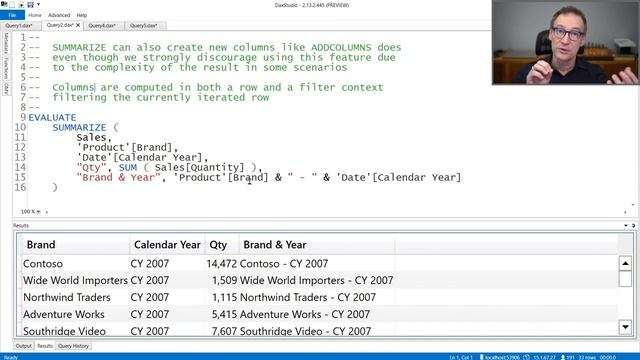640x360 pixels.
Task: Click the localhost server connection status item
Action: pos(500,357)
